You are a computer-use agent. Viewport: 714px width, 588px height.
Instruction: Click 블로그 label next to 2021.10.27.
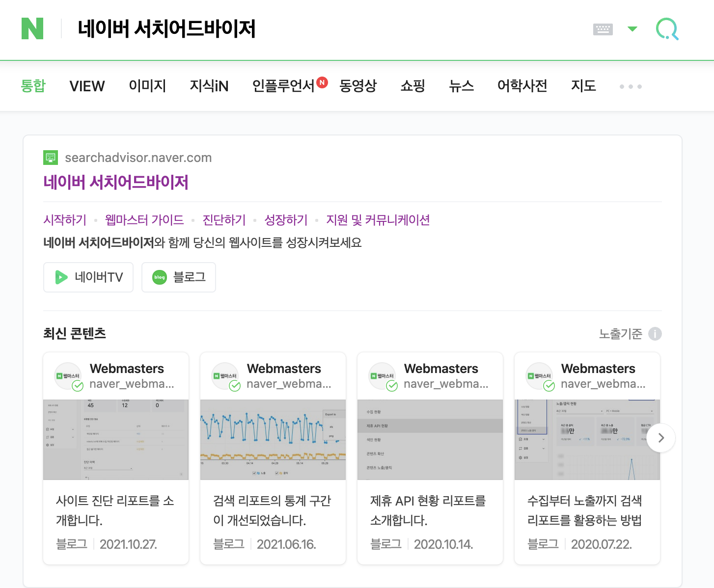(x=72, y=544)
